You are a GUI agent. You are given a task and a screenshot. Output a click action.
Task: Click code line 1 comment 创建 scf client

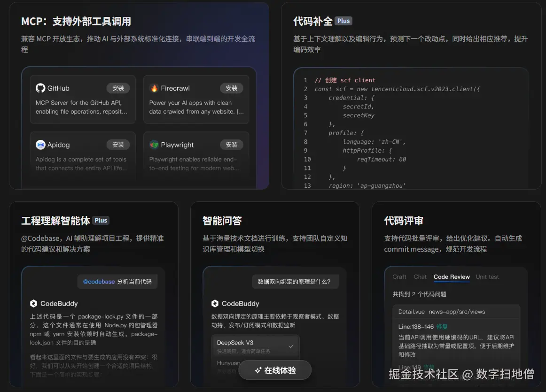click(345, 80)
